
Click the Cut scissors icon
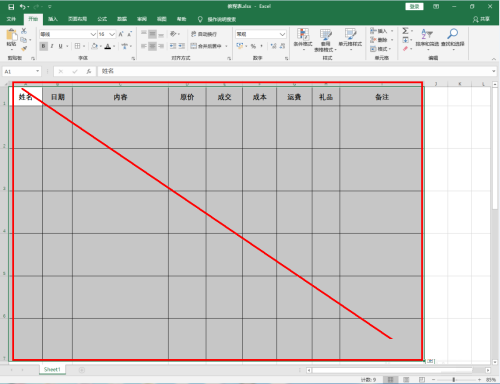[24, 31]
